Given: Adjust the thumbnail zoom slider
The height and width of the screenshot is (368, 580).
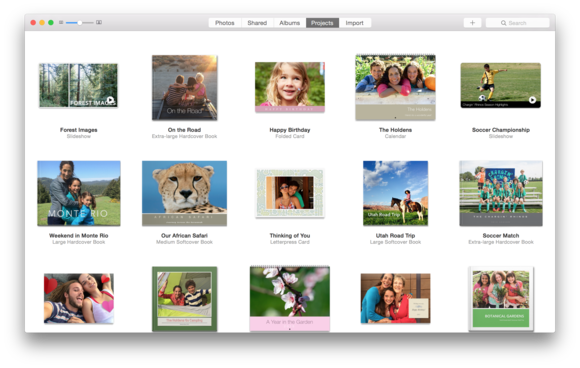Looking at the screenshot, I should pyautogui.click(x=80, y=23).
